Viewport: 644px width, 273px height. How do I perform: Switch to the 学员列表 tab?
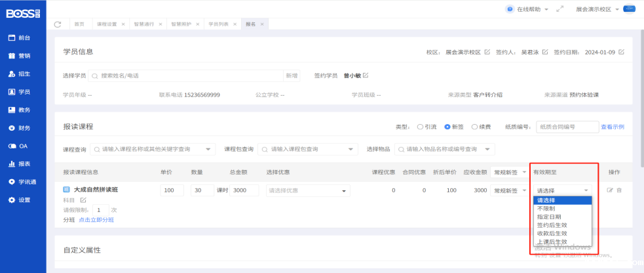coord(219,24)
